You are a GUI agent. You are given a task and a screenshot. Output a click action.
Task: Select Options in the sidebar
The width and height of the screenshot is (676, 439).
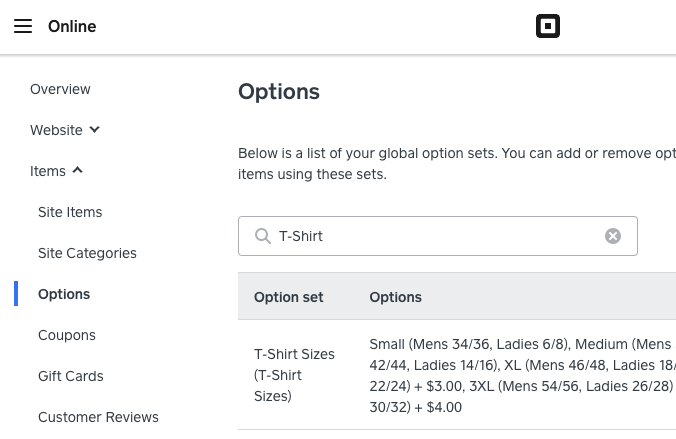[64, 294]
